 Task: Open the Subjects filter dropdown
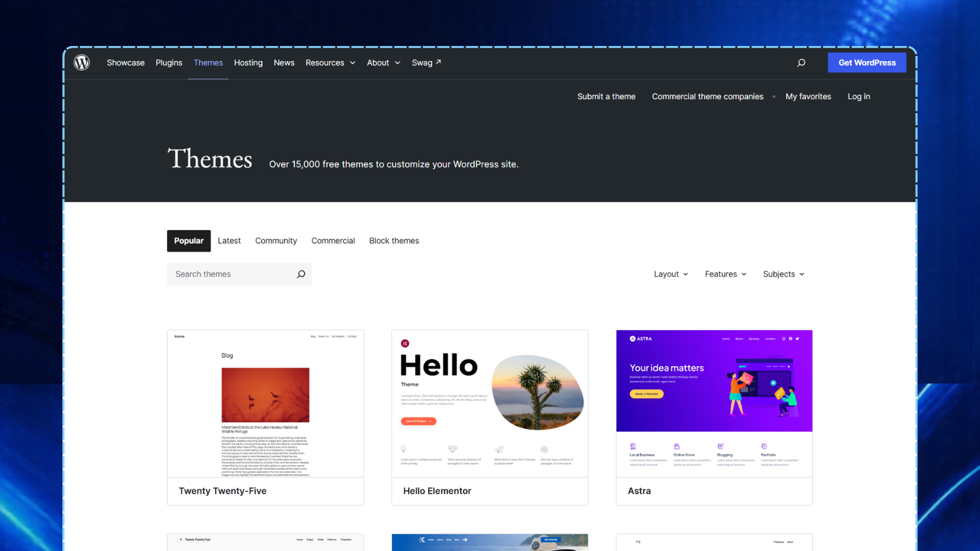[x=783, y=274]
